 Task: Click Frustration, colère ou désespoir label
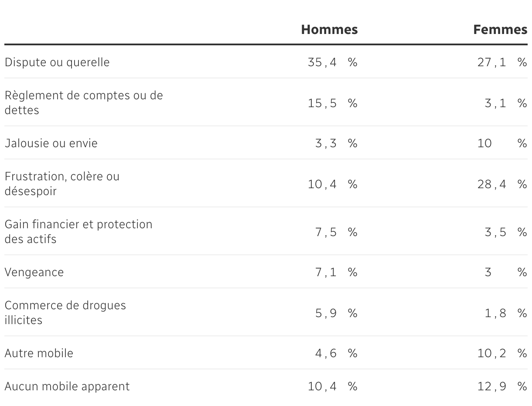[x=62, y=183]
